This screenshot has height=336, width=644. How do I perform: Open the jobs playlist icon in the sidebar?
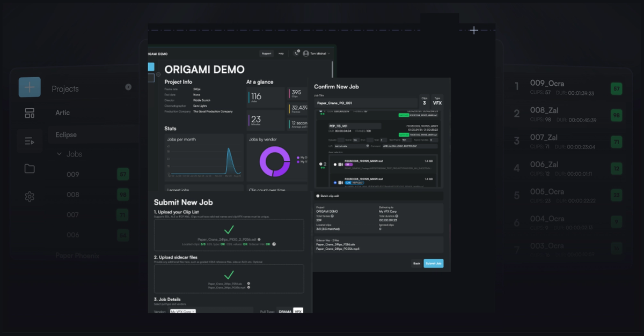(x=30, y=141)
